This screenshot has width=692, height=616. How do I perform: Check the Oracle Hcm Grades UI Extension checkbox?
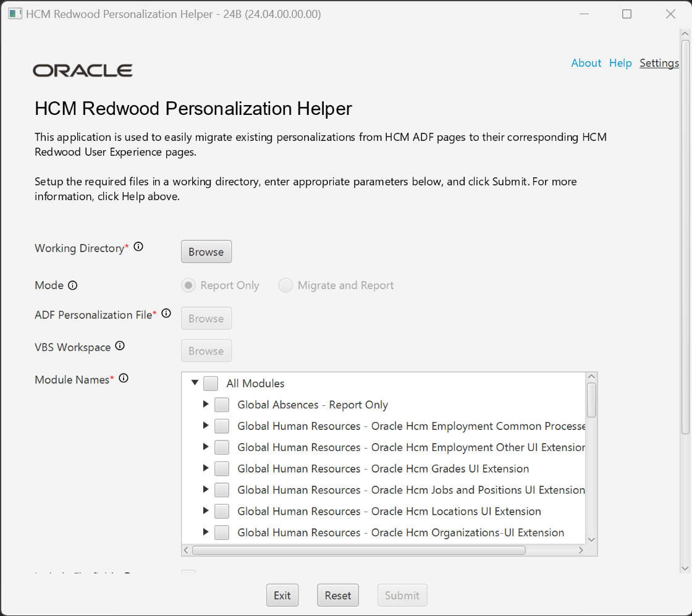(x=221, y=468)
